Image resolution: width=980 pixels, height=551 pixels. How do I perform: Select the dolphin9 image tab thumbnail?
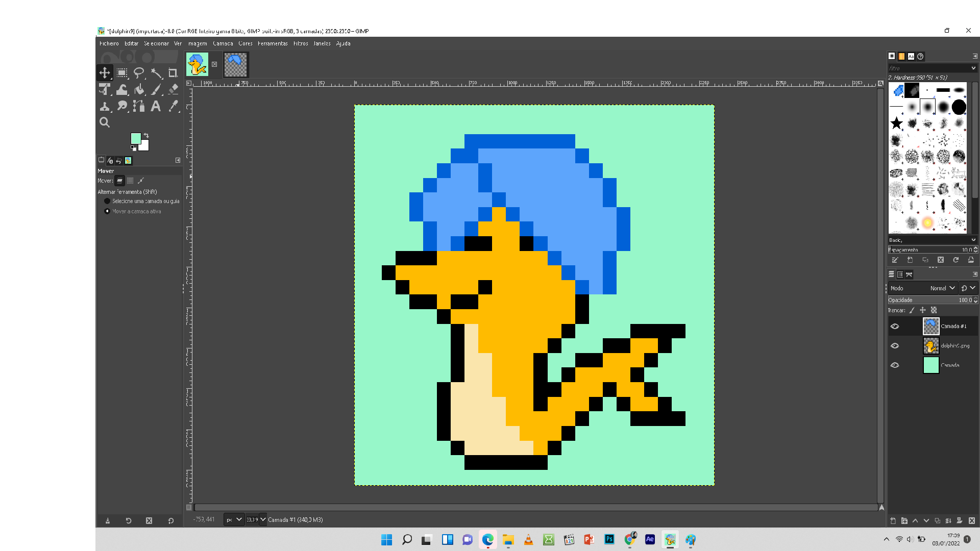click(197, 65)
